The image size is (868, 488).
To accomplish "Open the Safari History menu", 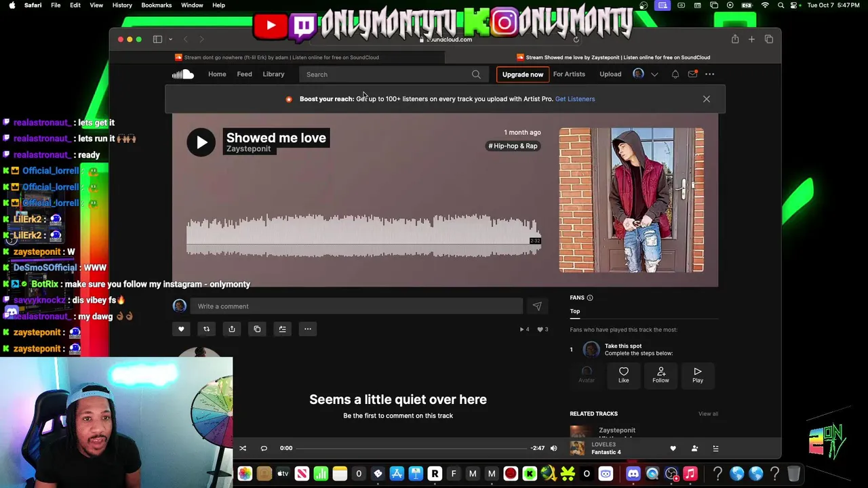I will pos(122,5).
